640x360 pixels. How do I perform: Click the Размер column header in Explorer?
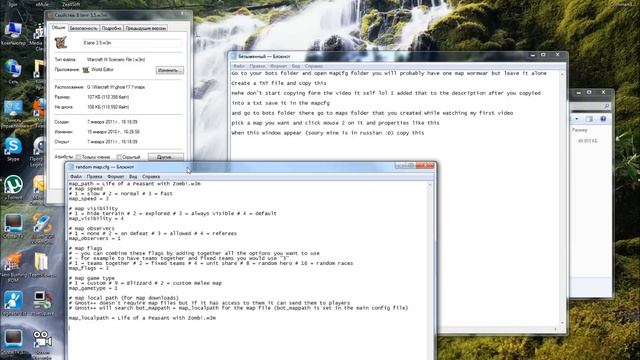(580, 130)
